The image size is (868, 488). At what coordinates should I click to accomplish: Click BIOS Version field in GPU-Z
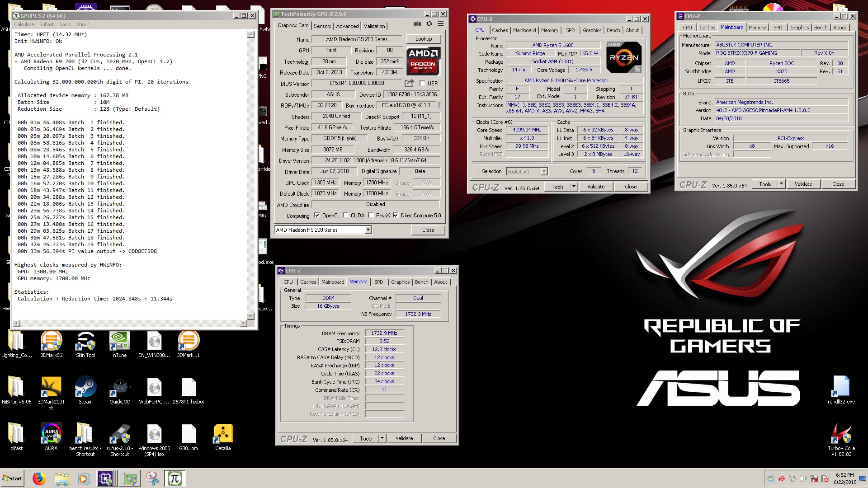pyautogui.click(x=357, y=83)
